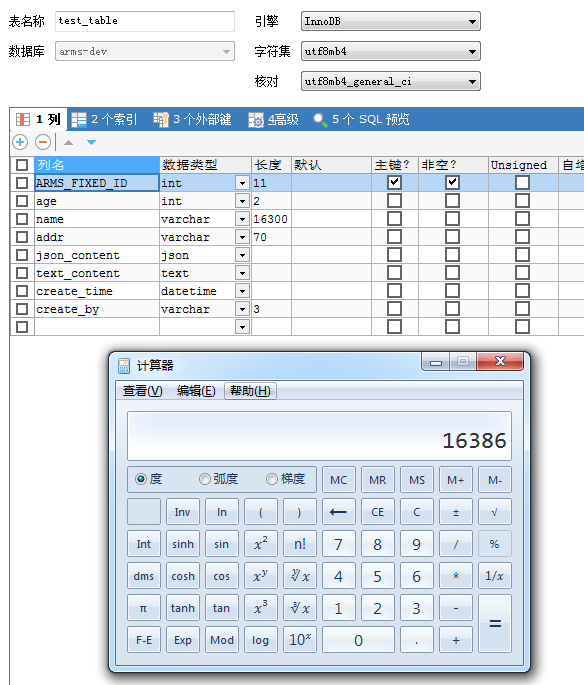Screen dimensions: 584x685
Task: Uncheck not-null for ARMS_FIXED_ID
Action: pos(453,182)
